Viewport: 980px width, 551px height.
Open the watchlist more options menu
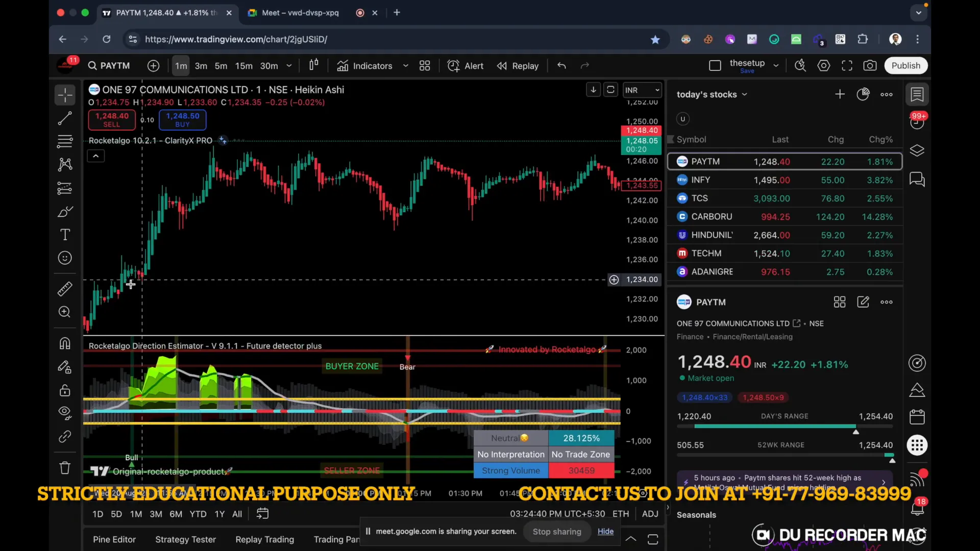887,94
